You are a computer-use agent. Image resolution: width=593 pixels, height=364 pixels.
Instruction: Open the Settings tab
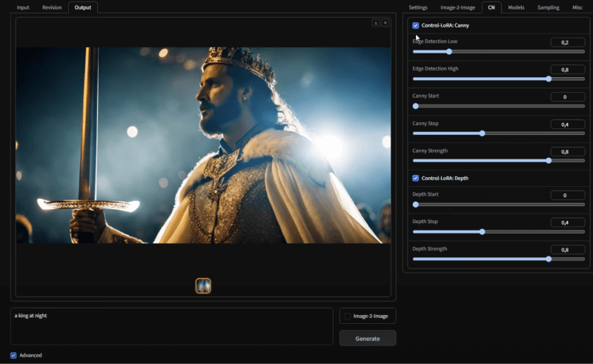pyautogui.click(x=418, y=7)
